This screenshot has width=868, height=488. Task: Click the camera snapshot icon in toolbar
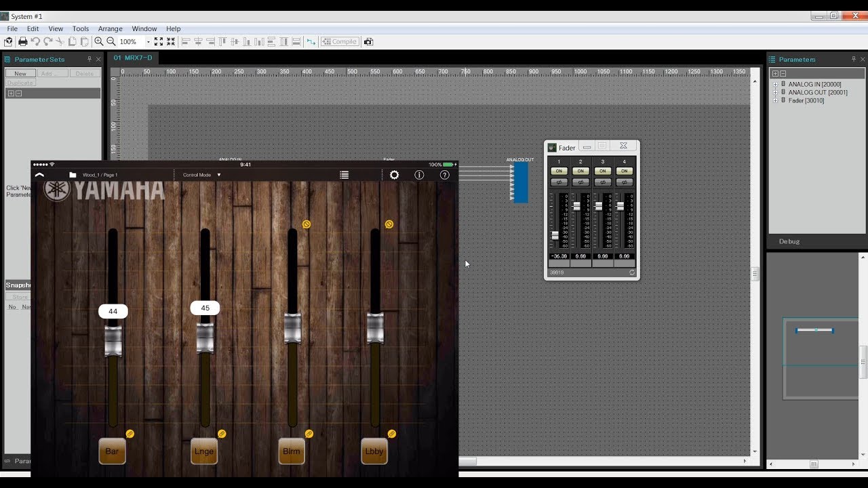tap(368, 42)
